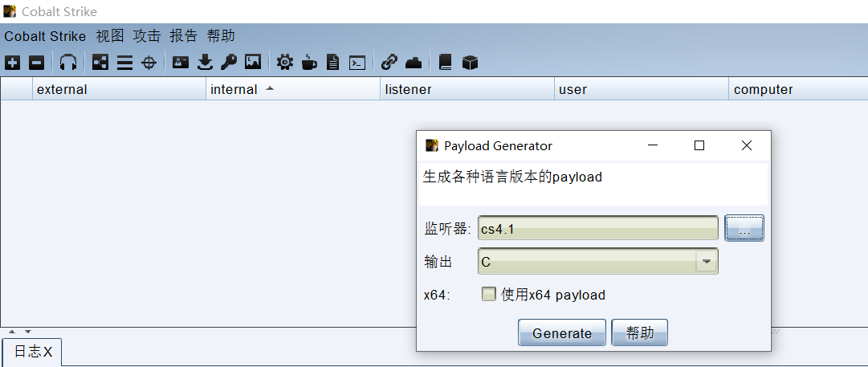The width and height of the screenshot is (868, 367).
Task: Switch to the session table view icon
Action: (x=124, y=63)
